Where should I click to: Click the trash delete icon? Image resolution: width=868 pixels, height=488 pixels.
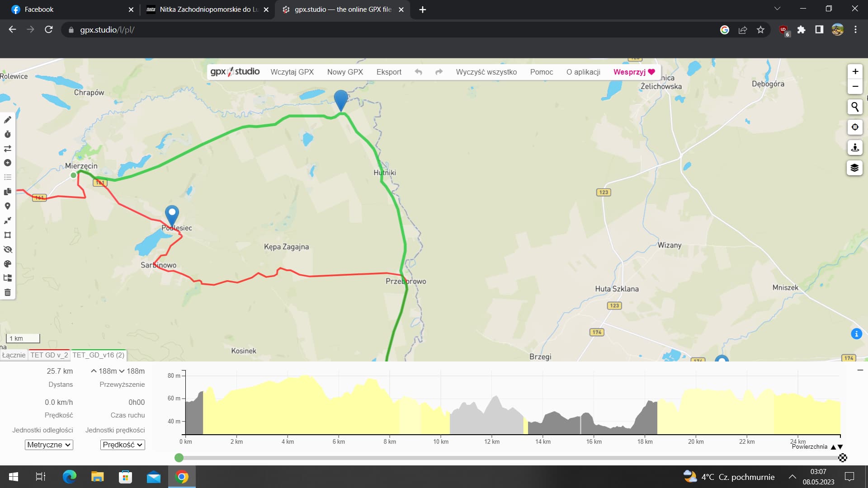[8, 293]
